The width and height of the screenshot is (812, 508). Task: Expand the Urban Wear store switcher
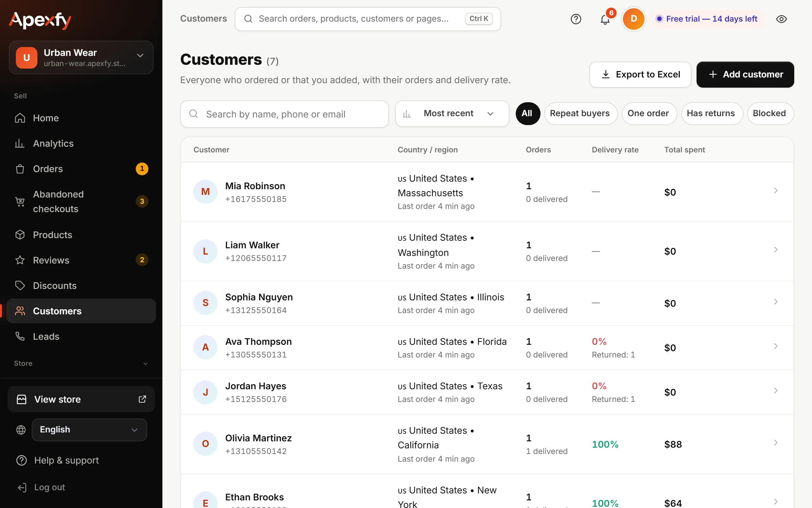[81, 57]
